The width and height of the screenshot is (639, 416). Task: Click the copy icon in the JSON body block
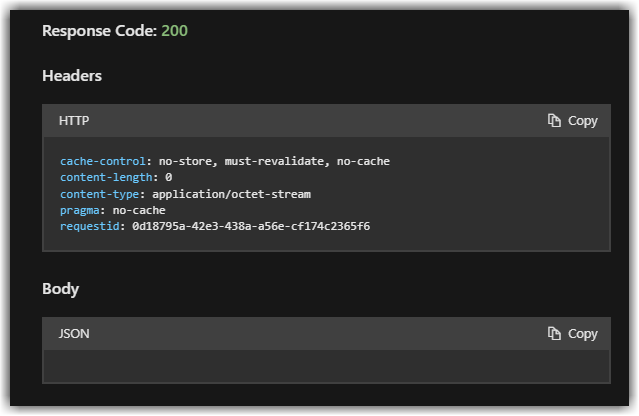pos(554,334)
